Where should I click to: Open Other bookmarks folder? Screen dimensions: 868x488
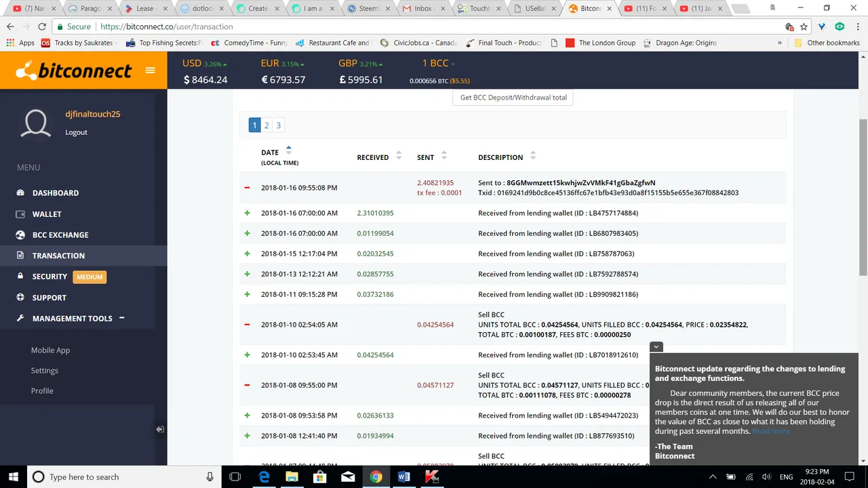pyautogui.click(x=827, y=43)
